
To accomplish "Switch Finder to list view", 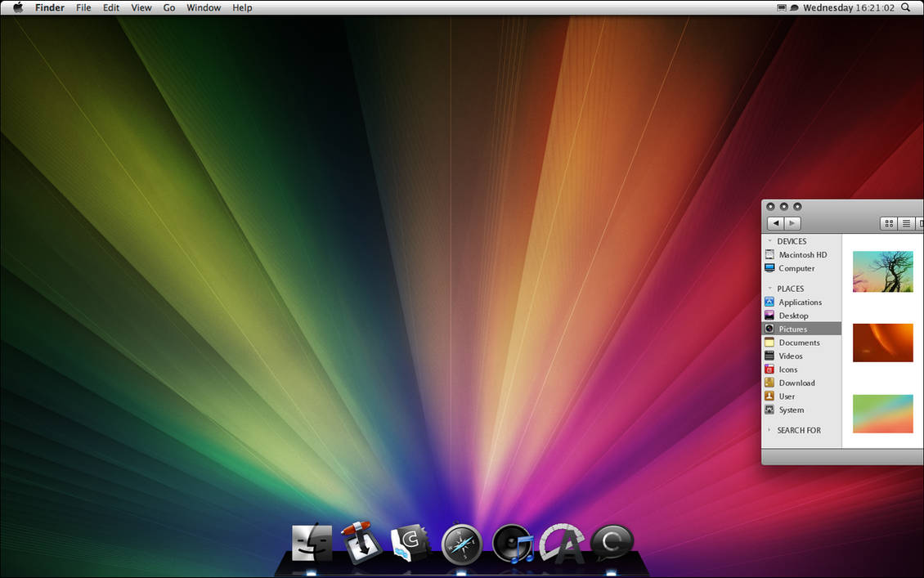I will tap(906, 222).
